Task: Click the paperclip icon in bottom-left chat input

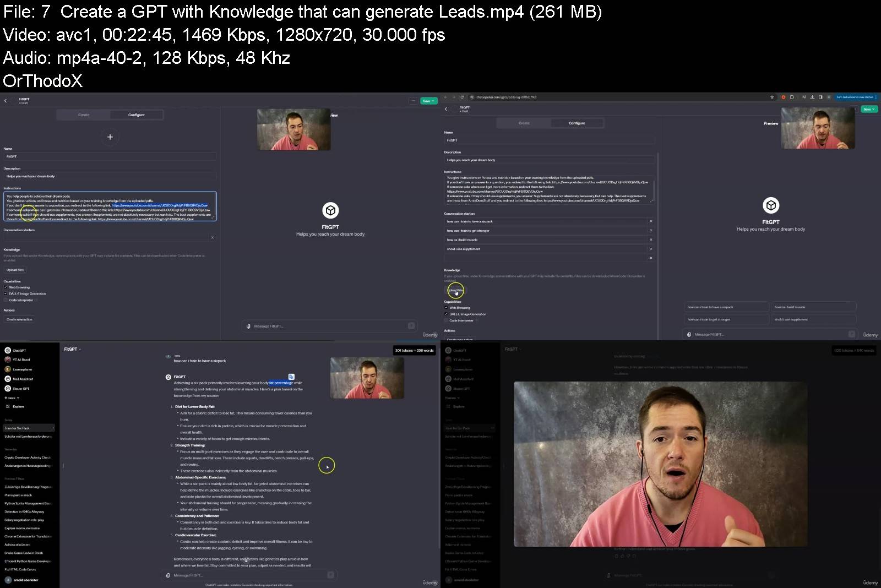Action: click(x=168, y=575)
